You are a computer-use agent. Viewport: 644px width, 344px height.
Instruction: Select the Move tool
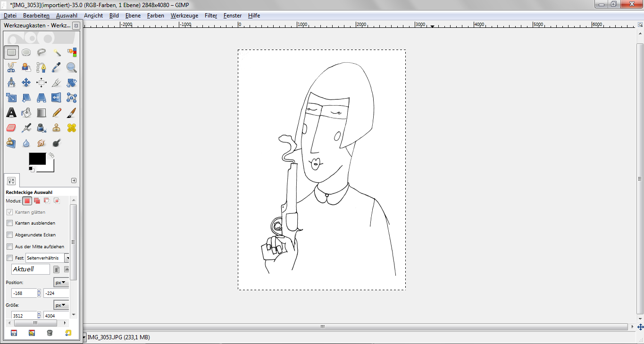pyautogui.click(x=26, y=83)
